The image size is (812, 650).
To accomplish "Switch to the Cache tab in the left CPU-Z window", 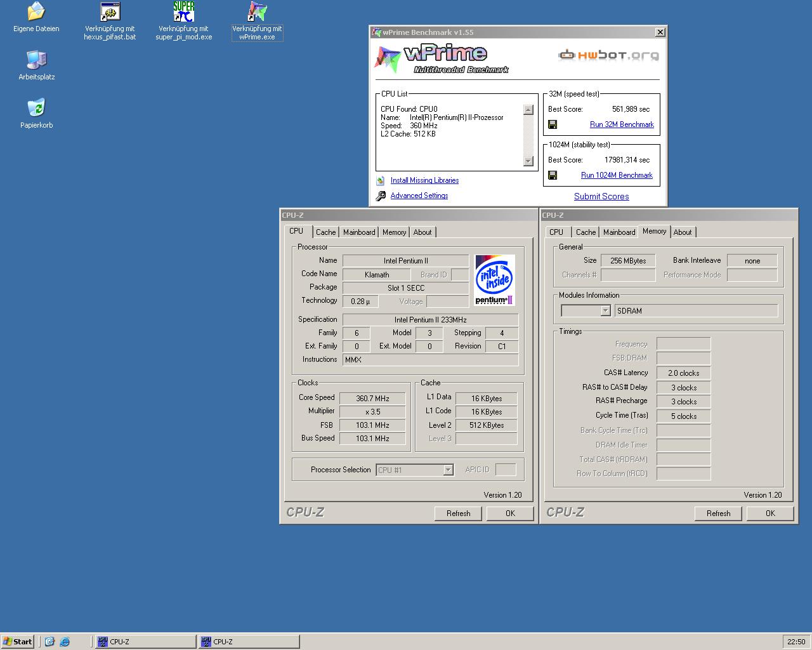I will [x=325, y=232].
